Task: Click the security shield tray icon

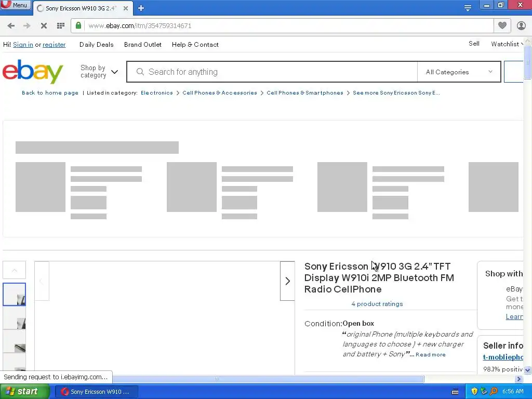Action: coord(474,392)
